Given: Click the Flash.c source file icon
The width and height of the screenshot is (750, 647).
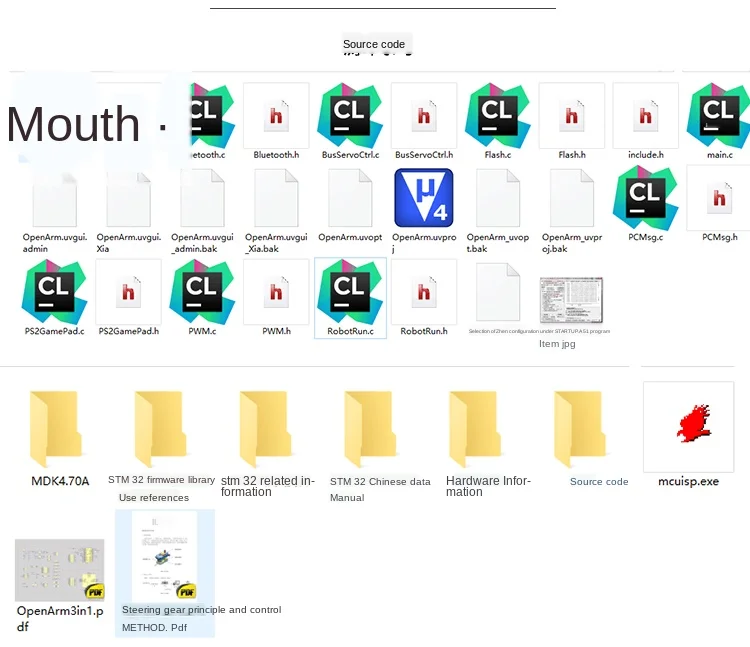Looking at the screenshot, I should coord(498,115).
